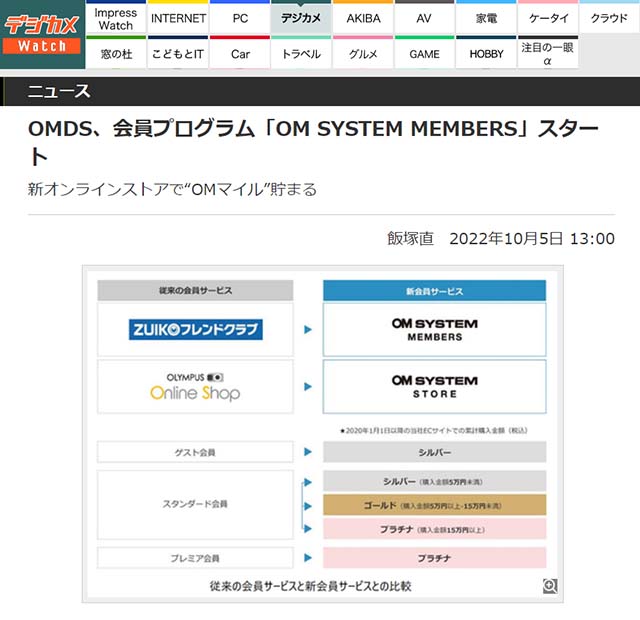The height and width of the screenshot is (620, 640).
Task: Open the 家電 section tab
Action: click(486, 18)
